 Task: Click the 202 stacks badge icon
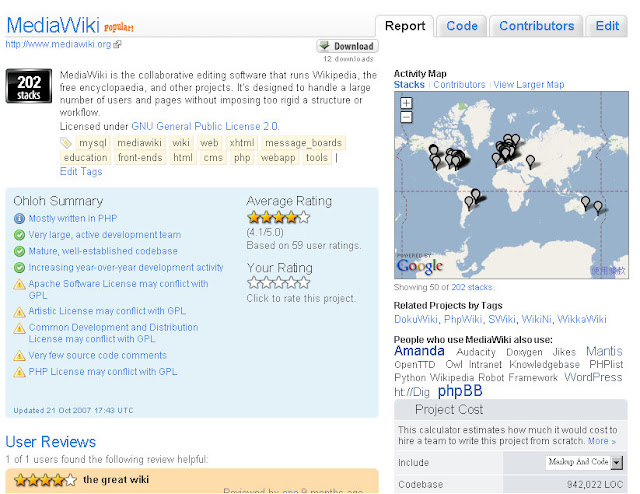[29, 86]
